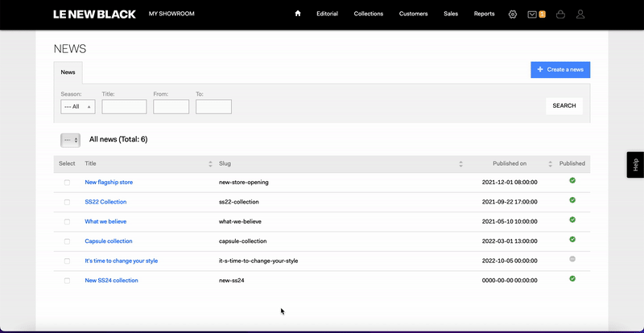Click Create a news button
644x333 pixels.
[x=560, y=70]
